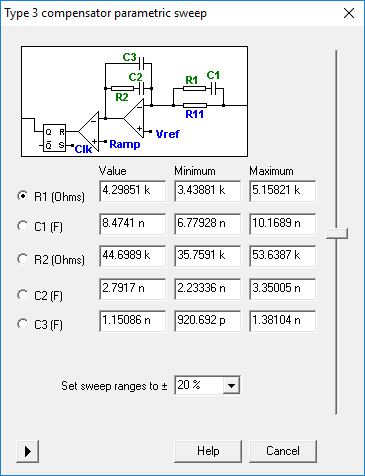The width and height of the screenshot is (365, 476).
Task: Click the R11 resistor in the schematic
Action: 195,105
